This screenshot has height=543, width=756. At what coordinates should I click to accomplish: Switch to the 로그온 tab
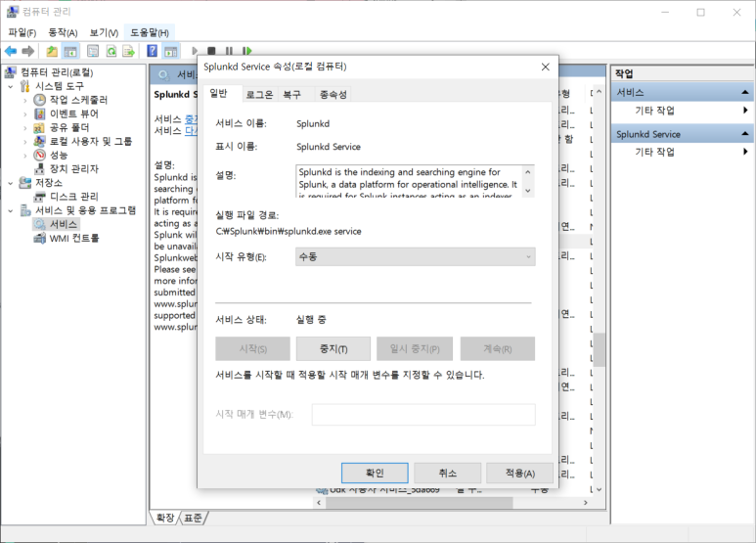pos(259,95)
